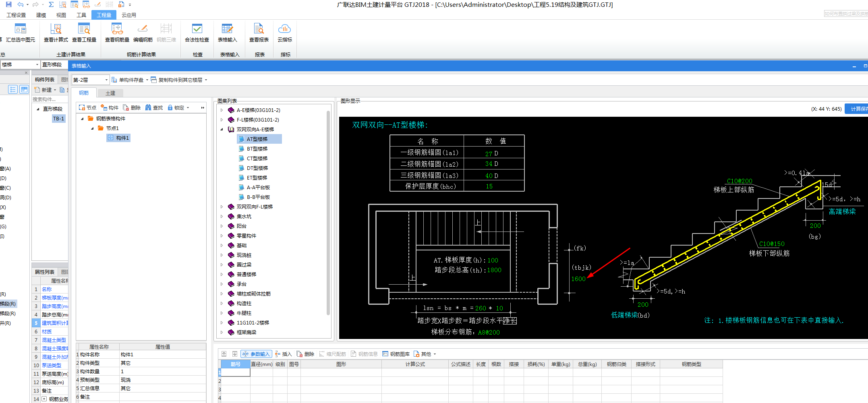868x403 pixels.
Task: Select BT型楼梯 in the atlas list
Action: [257, 149]
